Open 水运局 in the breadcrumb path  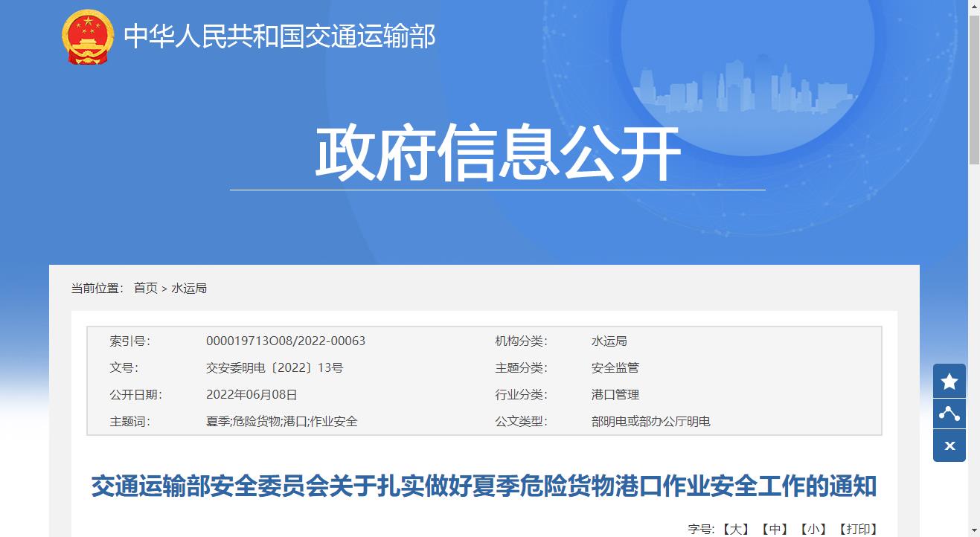click(189, 289)
